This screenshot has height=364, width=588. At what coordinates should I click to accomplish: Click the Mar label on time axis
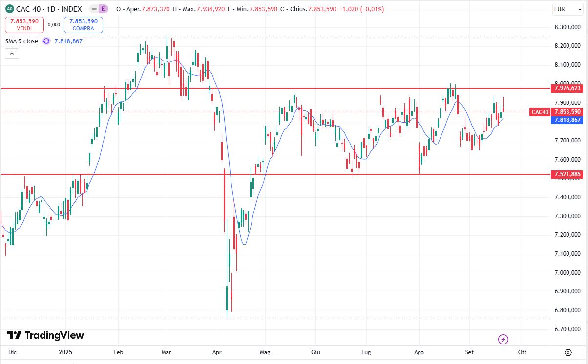pos(166,352)
